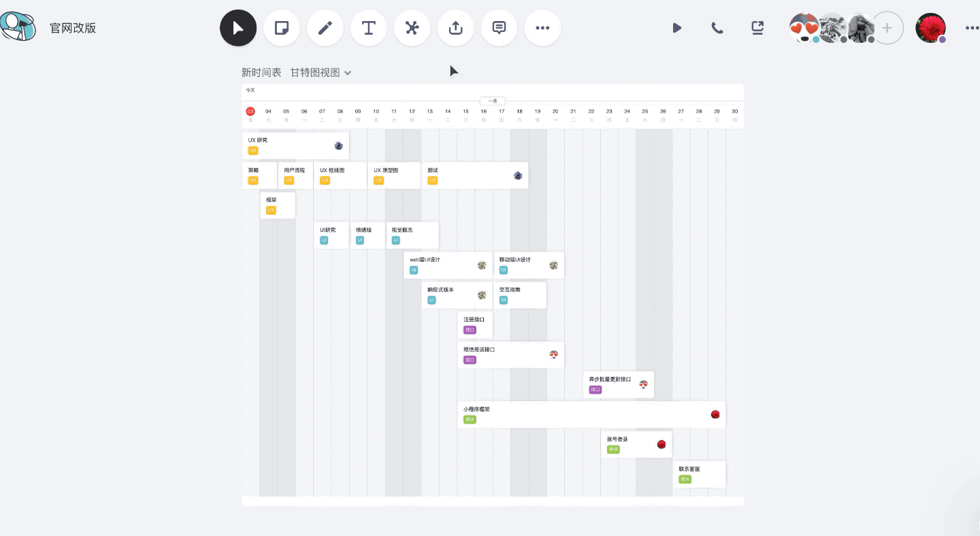Select the sticky note tool
This screenshot has height=536, width=980.
(x=282, y=28)
